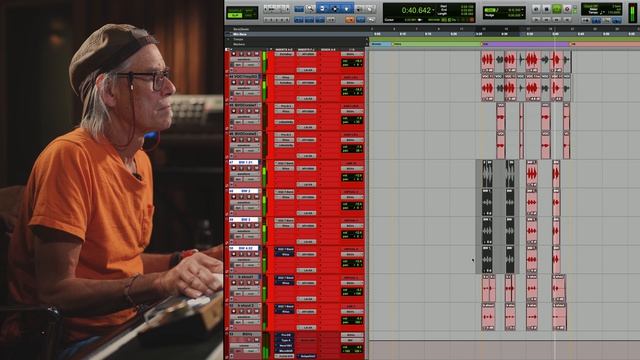Open track view selector on BW 3 track
Viewport: 640px width, 360px height.
tap(245, 231)
